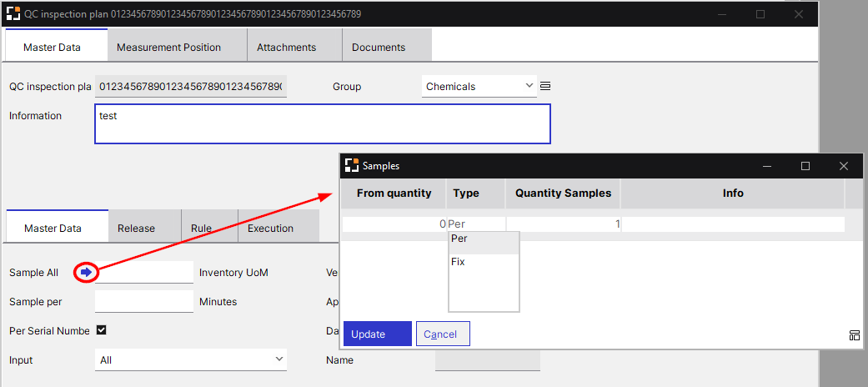Viewport: 868px width, 387px height.
Task: Select Per option in Type list
Action: pyautogui.click(x=459, y=239)
